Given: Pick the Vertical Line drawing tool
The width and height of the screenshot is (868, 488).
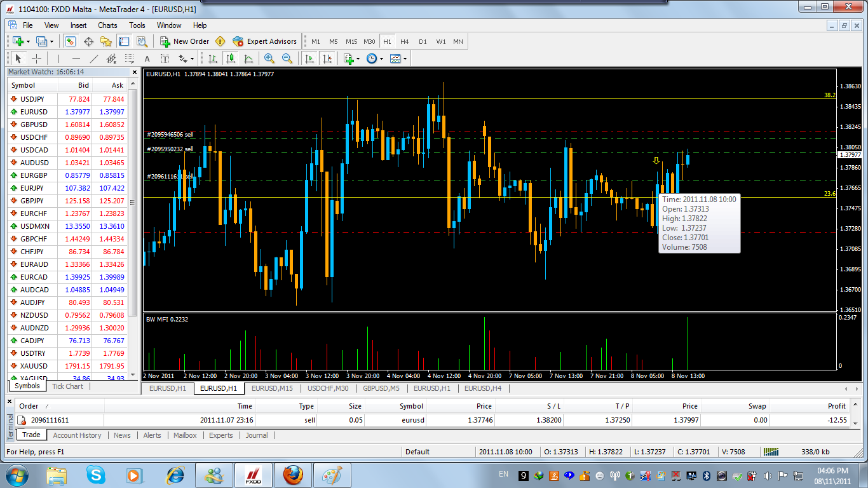Looking at the screenshot, I should [x=58, y=58].
